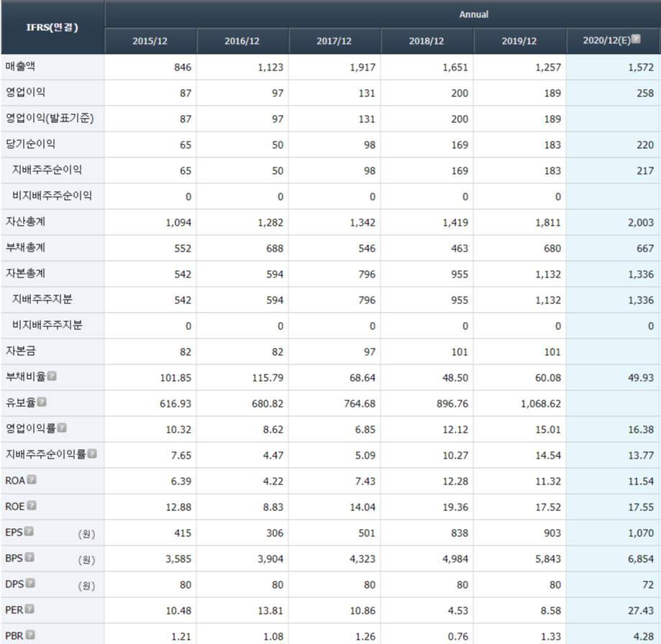Click the help icon beside 유보율

pos(41,402)
